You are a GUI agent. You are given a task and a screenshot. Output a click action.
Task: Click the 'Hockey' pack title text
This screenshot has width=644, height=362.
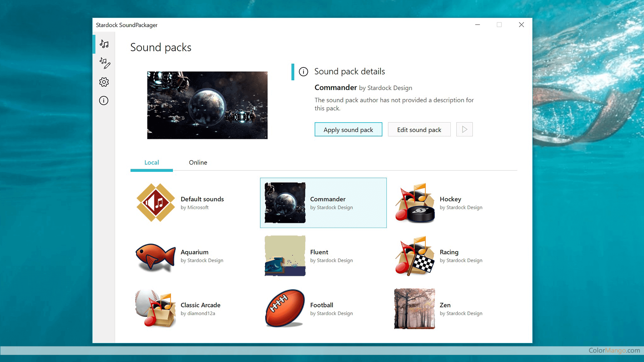tap(450, 199)
